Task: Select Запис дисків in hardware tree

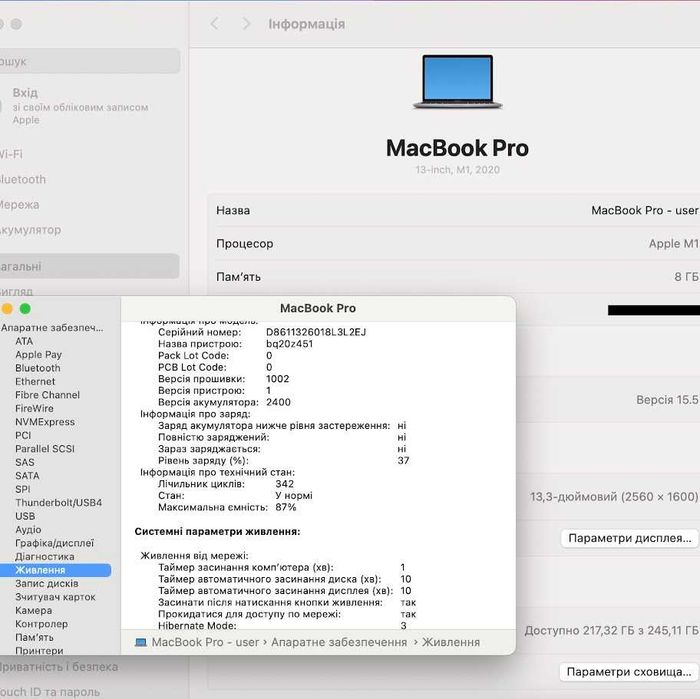Action: (x=46, y=583)
